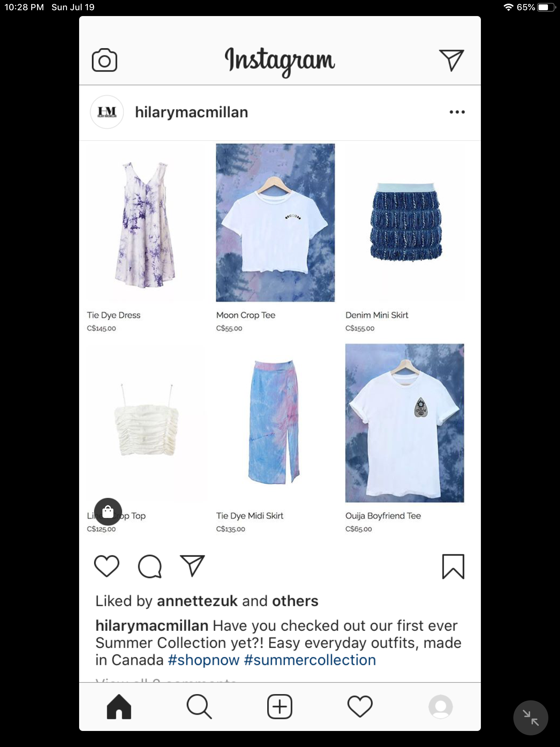View the Ouija Boyfriend Tee image
The width and height of the screenshot is (560, 747).
click(x=405, y=423)
